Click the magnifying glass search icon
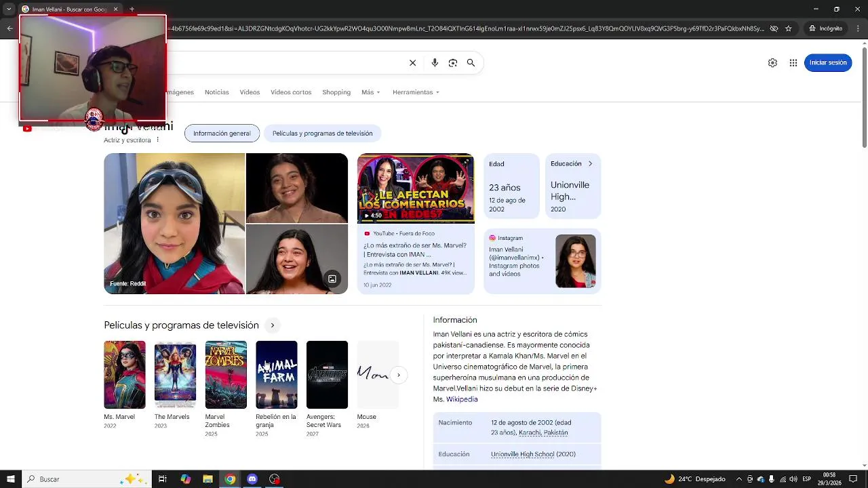 click(x=471, y=63)
